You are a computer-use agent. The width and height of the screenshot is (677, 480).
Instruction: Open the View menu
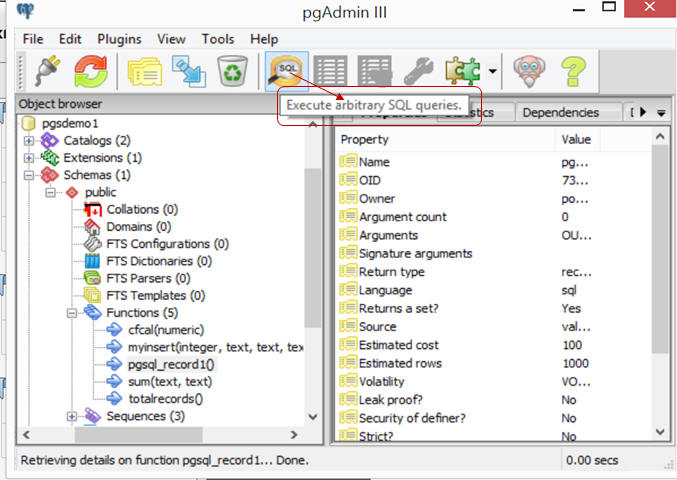coord(171,39)
